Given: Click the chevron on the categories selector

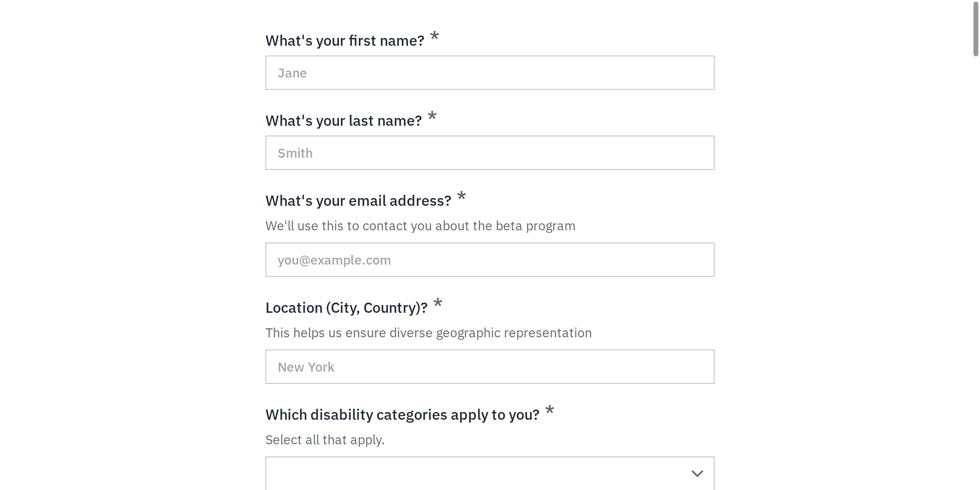Looking at the screenshot, I should [697, 473].
